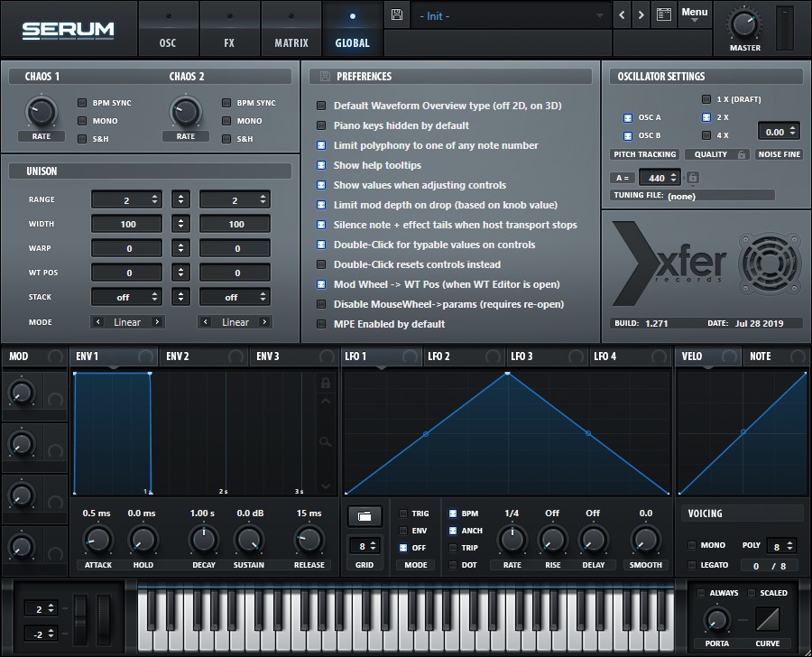The height and width of the screenshot is (657, 812).
Task: Click the envelope zoom magnifier icon
Action: [x=325, y=441]
